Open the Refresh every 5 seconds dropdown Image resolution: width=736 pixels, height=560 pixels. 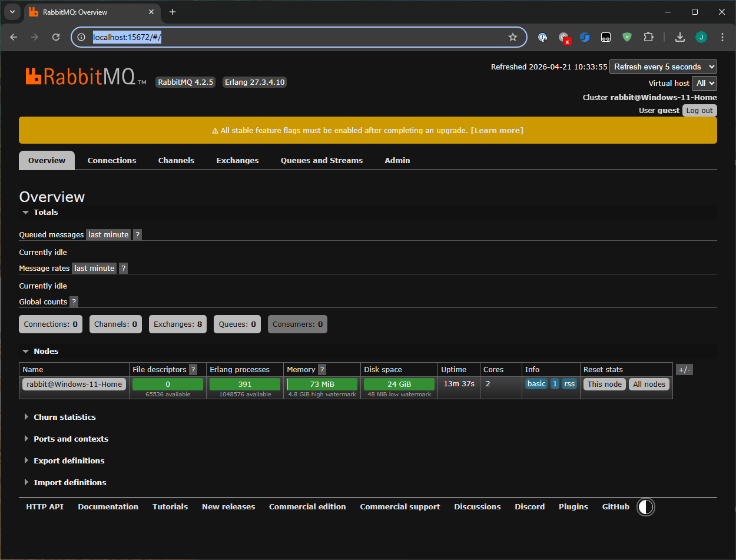tap(663, 67)
